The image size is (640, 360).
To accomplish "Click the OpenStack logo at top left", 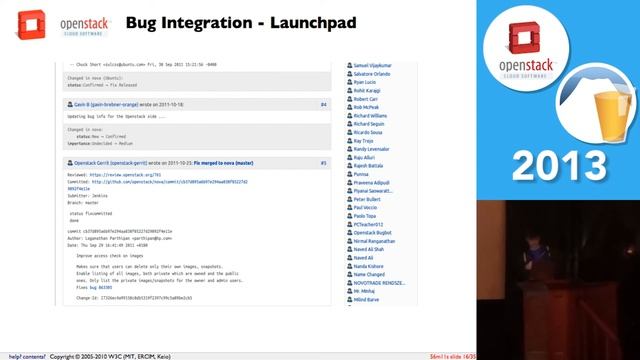I will tap(31, 24).
